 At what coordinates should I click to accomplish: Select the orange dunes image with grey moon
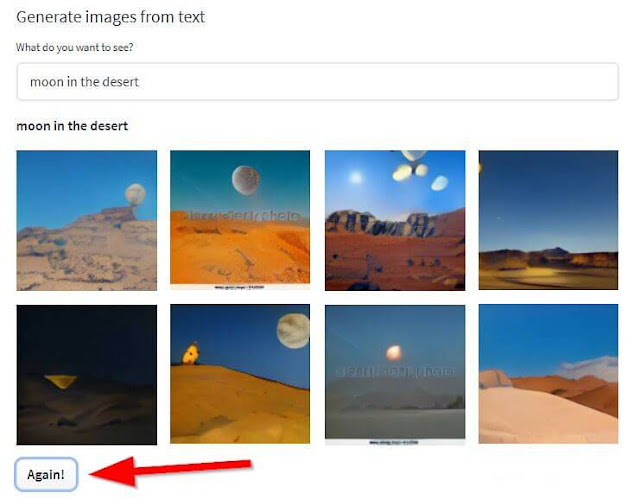coord(240,220)
